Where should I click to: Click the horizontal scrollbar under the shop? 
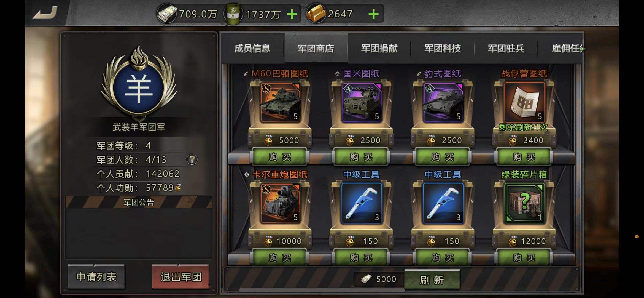click(x=322, y=290)
